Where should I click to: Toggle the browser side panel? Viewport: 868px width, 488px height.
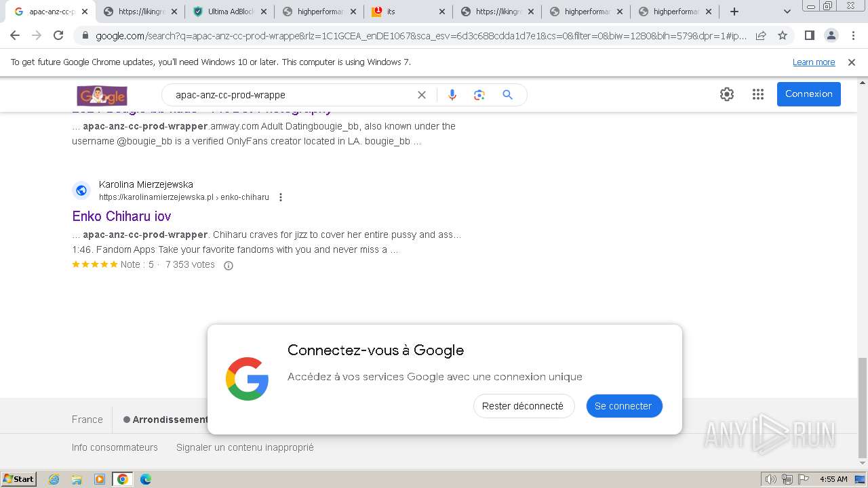(x=809, y=35)
